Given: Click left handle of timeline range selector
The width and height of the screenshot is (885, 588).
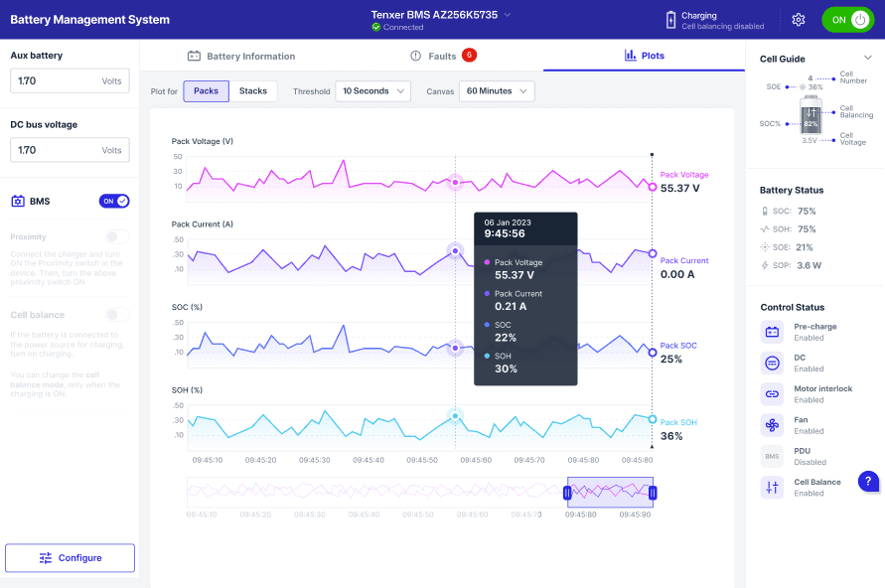Looking at the screenshot, I should (567, 494).
